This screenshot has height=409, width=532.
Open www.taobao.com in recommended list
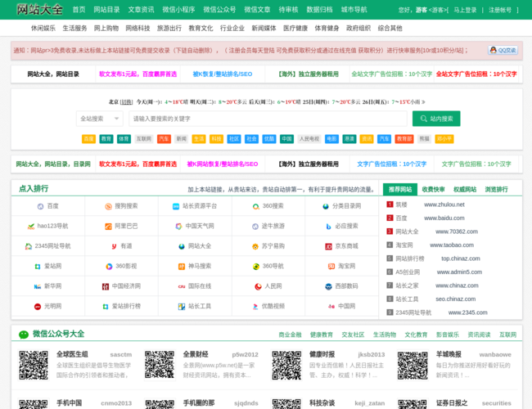[x=452, y=245]
